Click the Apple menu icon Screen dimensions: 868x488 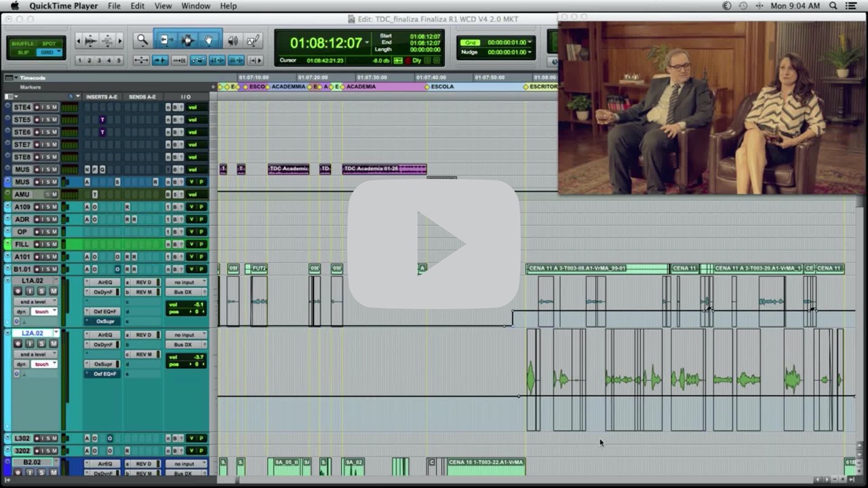tap(14, 6)
